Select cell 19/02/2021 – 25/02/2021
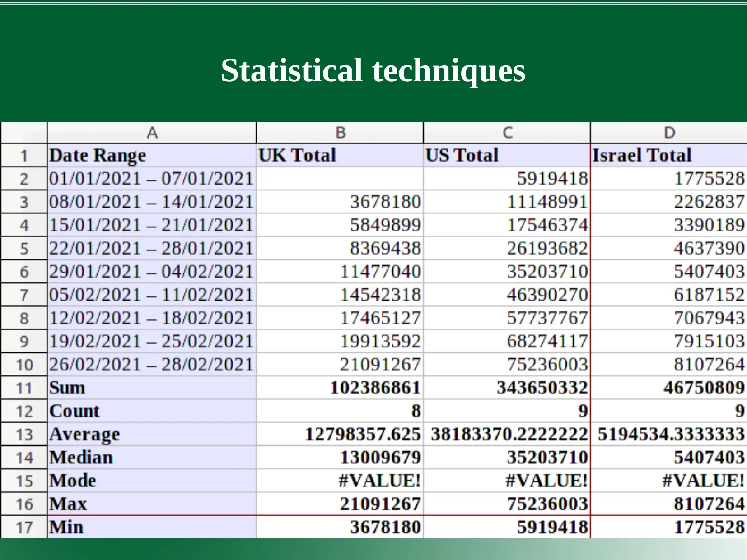Screen dimensions: 747x560 (152, 342)
